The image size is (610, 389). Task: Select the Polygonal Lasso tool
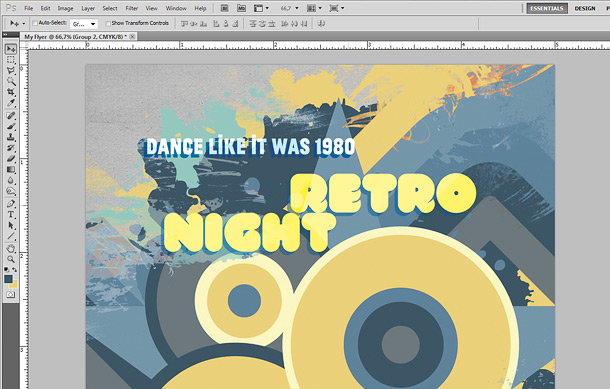[11, 70]
